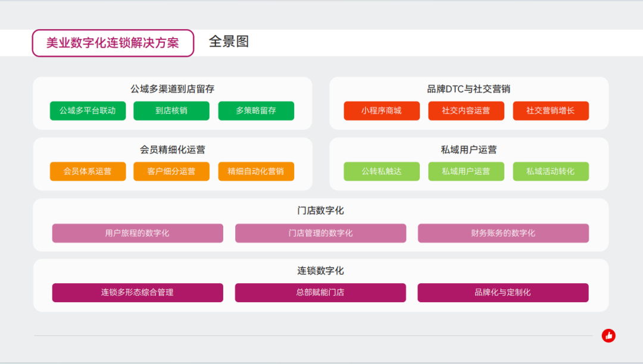The image size is (643, 364).
Task: Click the red thumbs-up like icon
Action: [608, 335]
